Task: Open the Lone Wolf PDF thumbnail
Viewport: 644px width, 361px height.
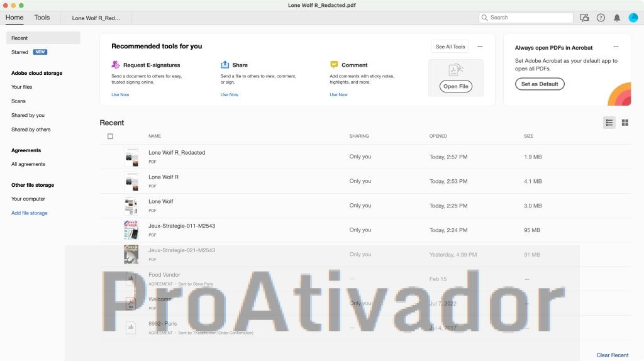Action: pos(131,206)
